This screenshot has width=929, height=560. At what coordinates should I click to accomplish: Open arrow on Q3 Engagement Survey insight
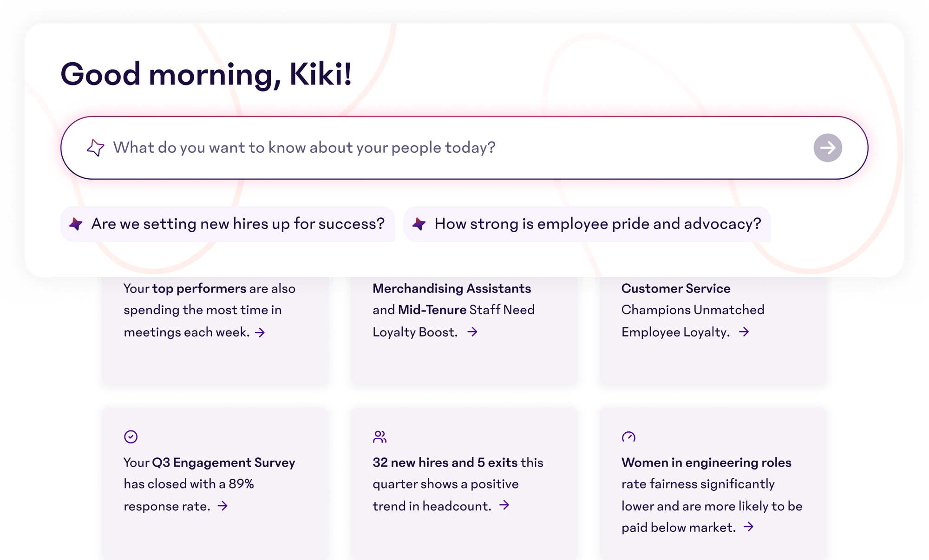(x=223, y=506)
